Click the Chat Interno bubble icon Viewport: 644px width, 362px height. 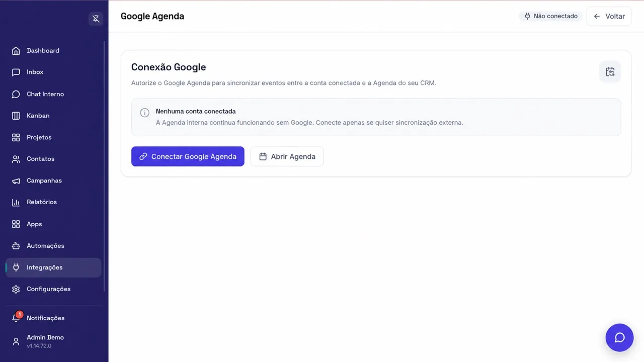[16, 94]
